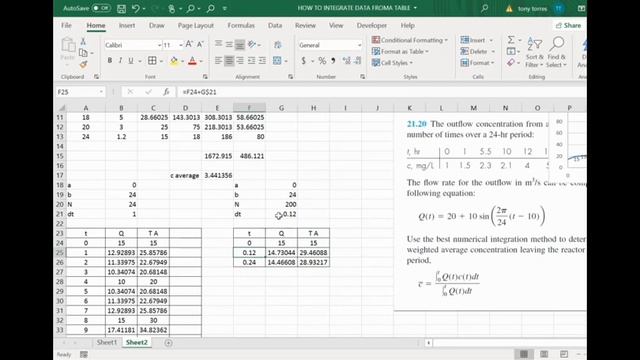Increase font size with the larger A

coord(189,44)
